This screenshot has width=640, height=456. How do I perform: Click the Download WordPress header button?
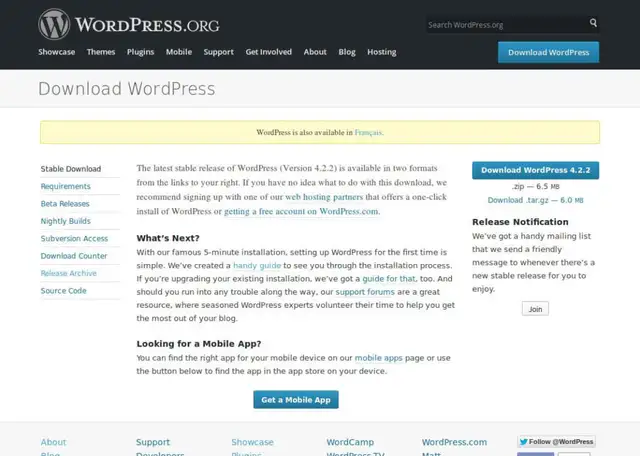(x=548, y=52)
